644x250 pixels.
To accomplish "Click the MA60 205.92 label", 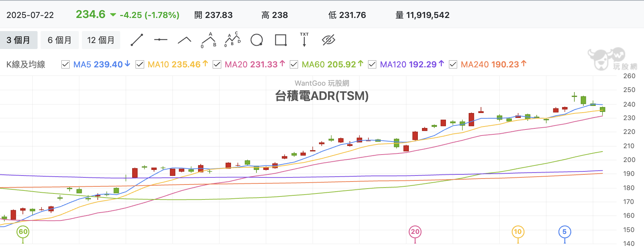I will point(332,64).
